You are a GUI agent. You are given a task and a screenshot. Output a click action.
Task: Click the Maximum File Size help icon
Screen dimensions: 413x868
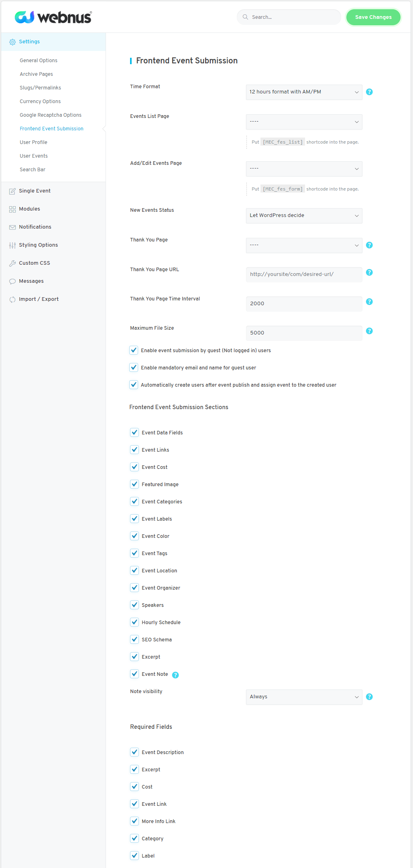click(x=369, y=331)
